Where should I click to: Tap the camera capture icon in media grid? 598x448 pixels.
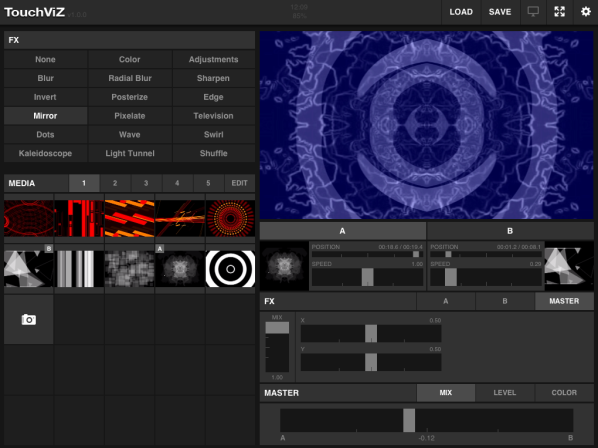click(x=29, y=320)
